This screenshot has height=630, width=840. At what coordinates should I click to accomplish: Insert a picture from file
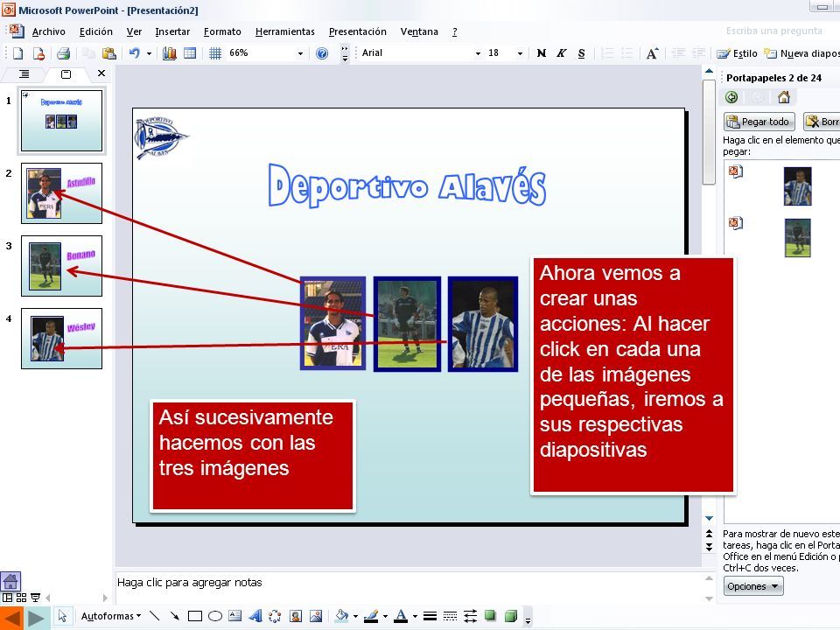[316, 616]
